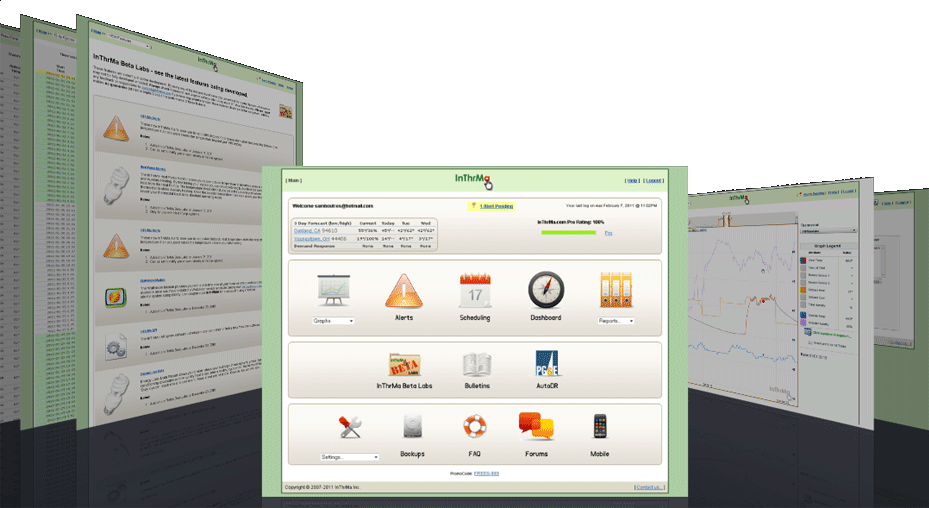929x508 pixels.
Task: Open the Graphs presentation board icon
Action: tap(334, 290)
